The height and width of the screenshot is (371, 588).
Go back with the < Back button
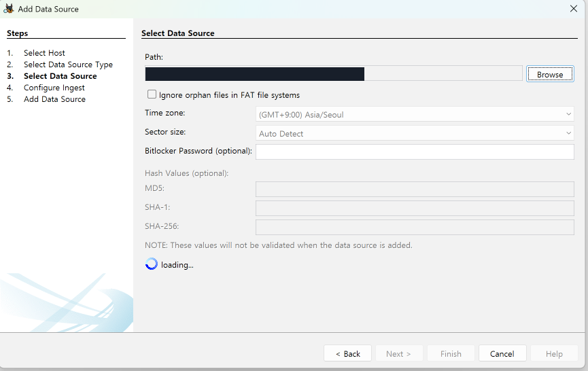[x=347, y=353]
